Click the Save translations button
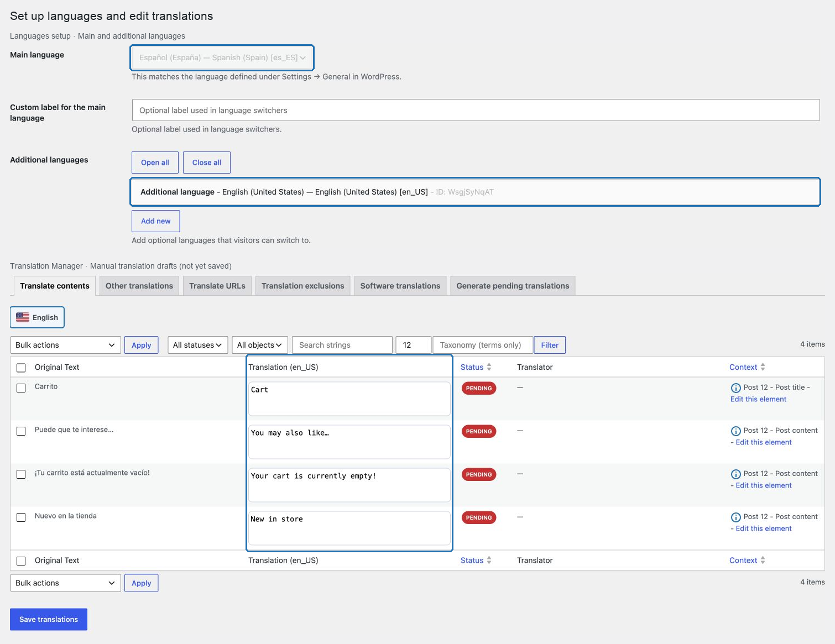 (x=49, y=619)
